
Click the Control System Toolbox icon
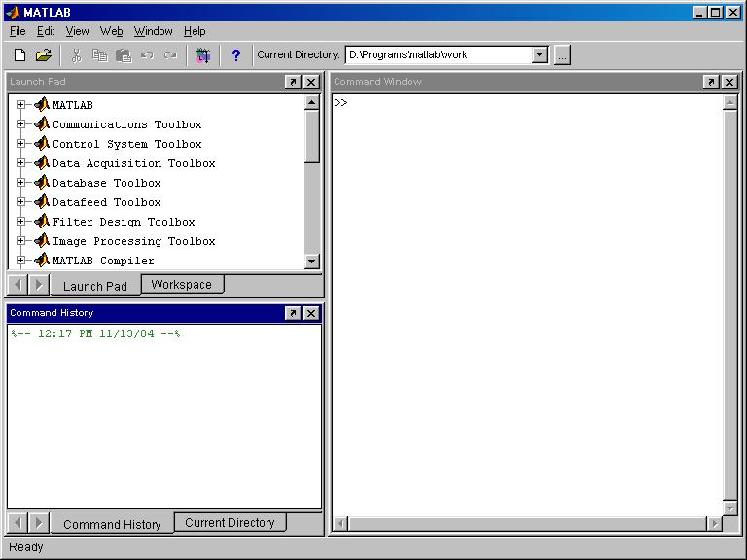tap(42, 143)
